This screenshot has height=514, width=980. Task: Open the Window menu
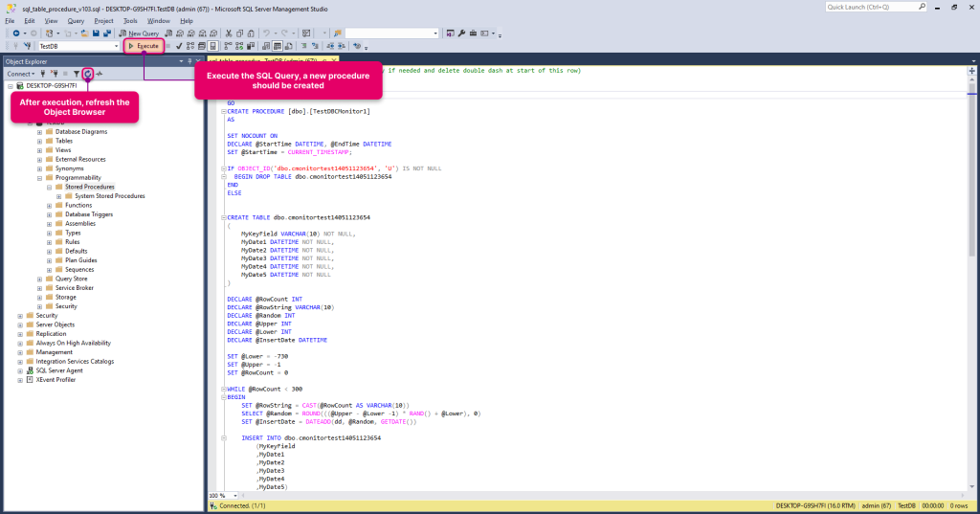point(159,21)
